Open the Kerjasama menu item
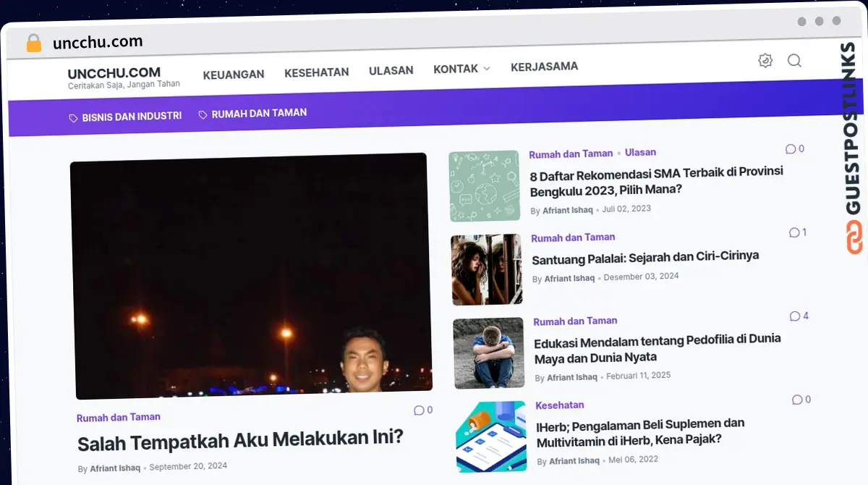 [x=545, y=67]
